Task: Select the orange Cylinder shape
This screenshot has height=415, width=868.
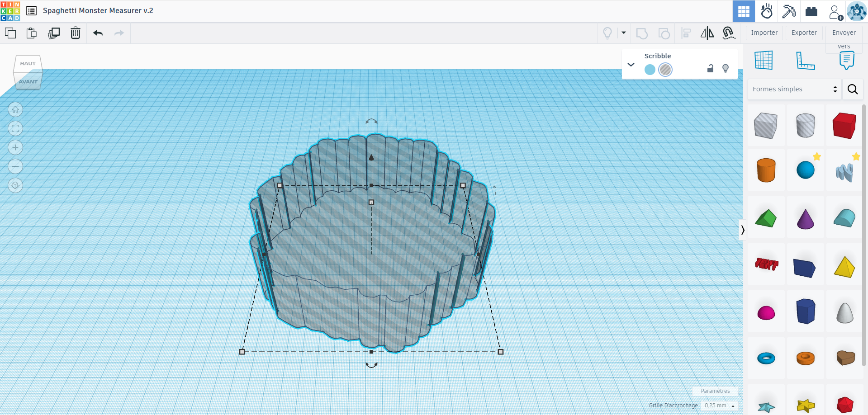Action: pos(766,170)
